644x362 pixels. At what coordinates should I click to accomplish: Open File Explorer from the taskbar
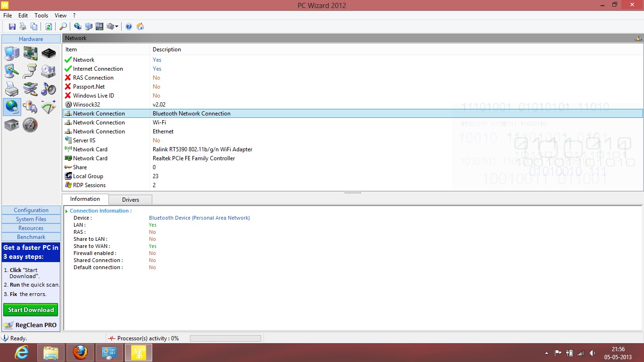tap(51, 353)
